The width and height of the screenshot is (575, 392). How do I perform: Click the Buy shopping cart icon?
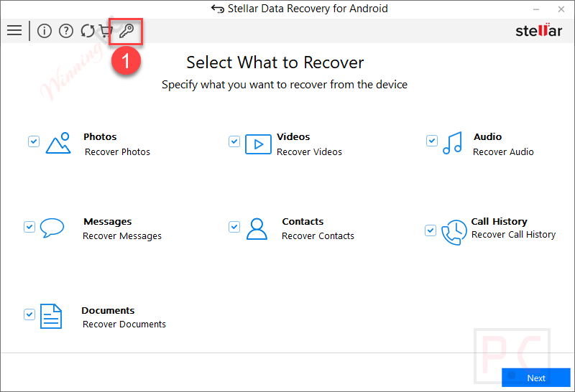(106, 31)
